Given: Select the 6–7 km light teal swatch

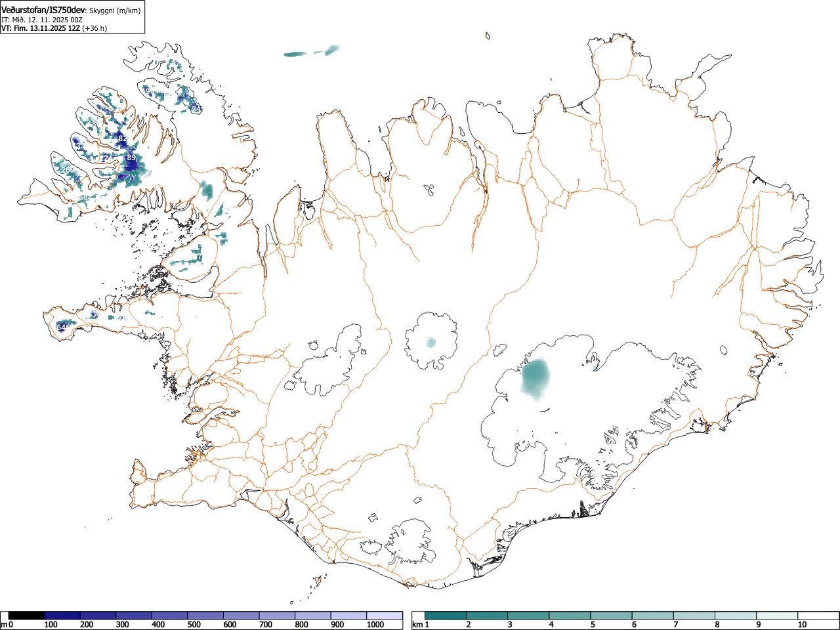Looking at the screenshot, I should (x=652, y=616).
